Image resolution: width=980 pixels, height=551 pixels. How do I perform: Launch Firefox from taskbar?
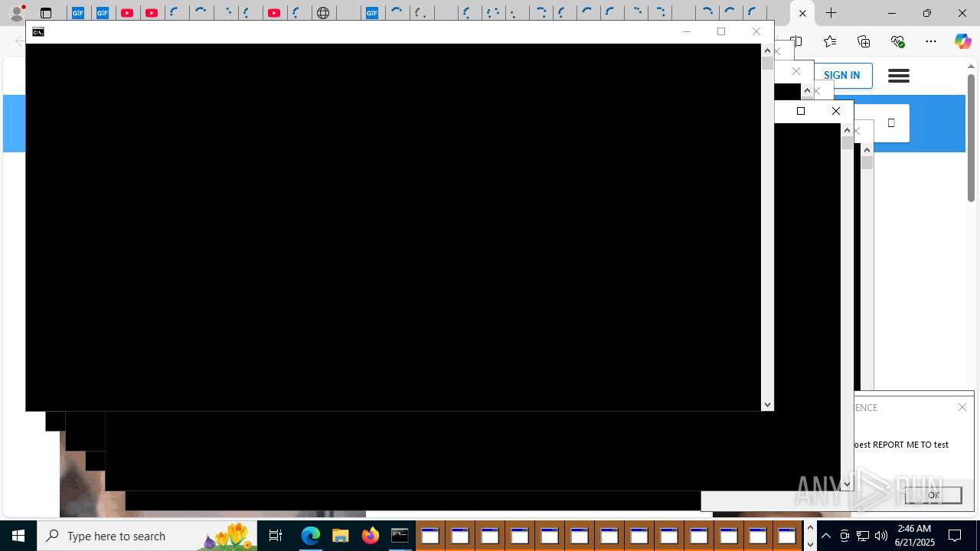pos(370,536)
